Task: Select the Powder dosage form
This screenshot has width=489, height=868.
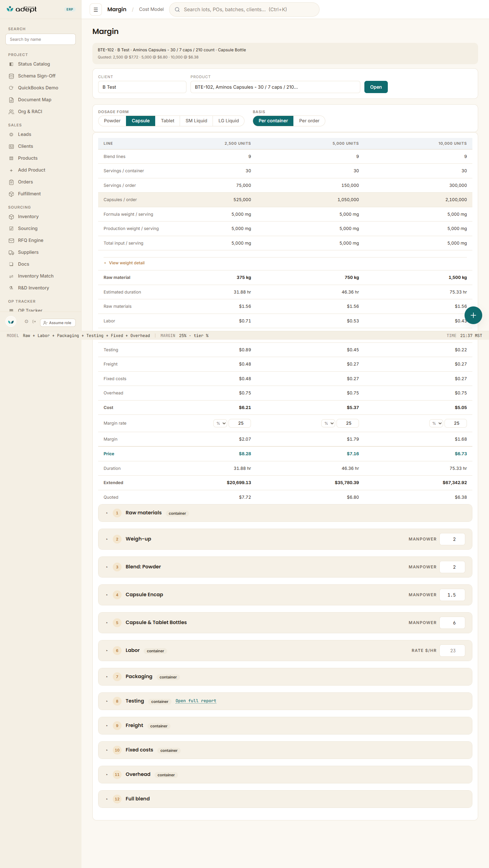Action: click(x=112, y=121)
